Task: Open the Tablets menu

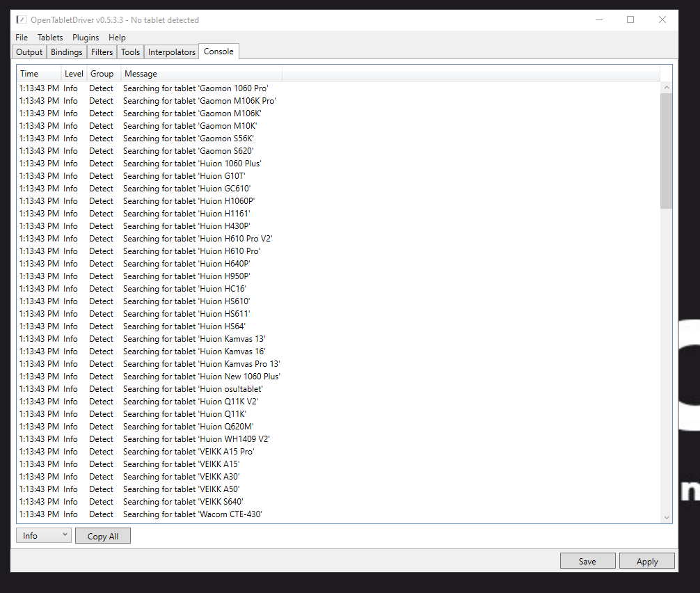Action: [49, 37]
